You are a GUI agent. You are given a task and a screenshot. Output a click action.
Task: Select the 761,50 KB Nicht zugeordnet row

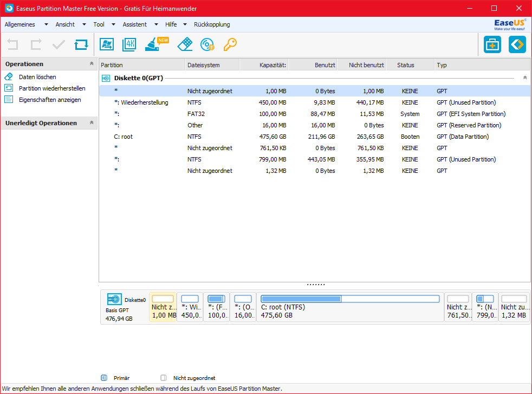tap(315, 148)
